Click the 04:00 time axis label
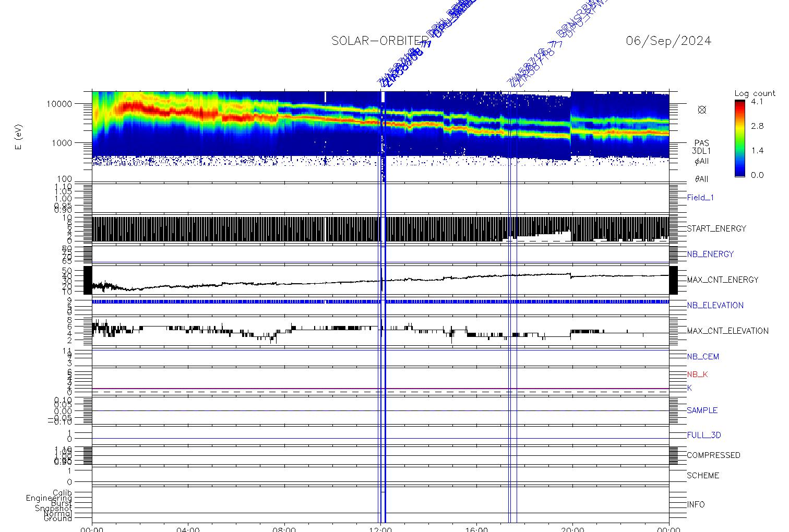Screen dimensions: 789x532 tap(188, 529)
